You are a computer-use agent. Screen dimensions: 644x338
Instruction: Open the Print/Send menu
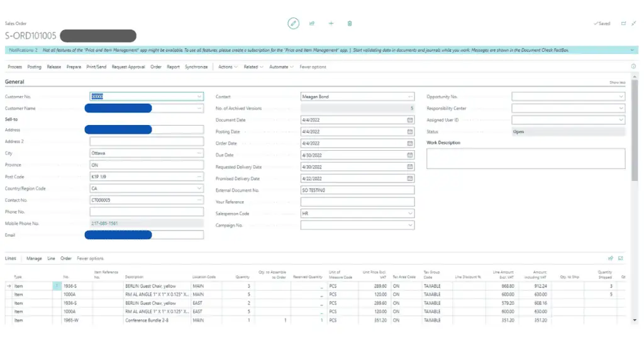click(96, 67)
